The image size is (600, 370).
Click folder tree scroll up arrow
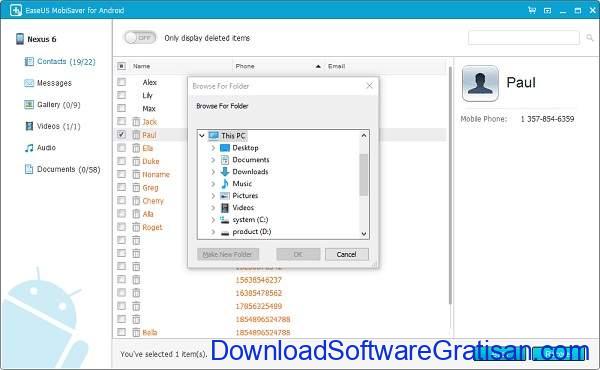[x=364, y=135]
